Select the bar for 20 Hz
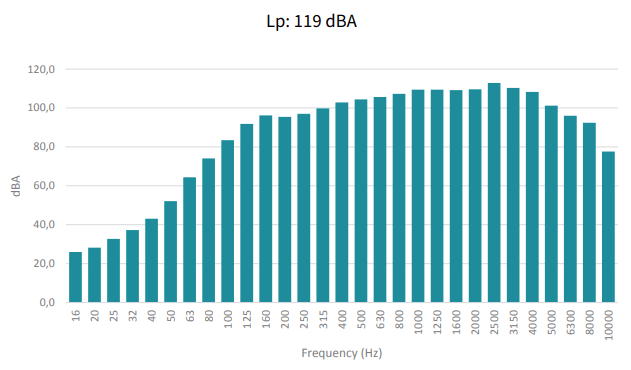 pyautogui.click(x=95, y=275)
